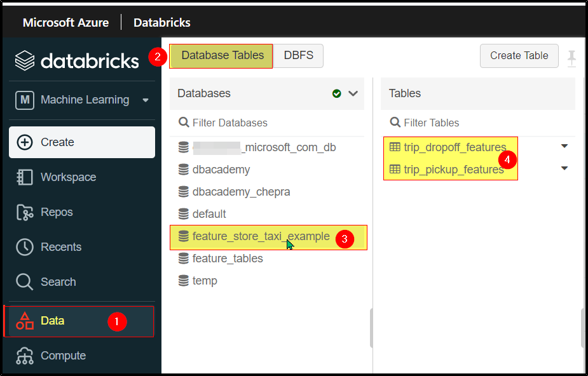Click the Data shapes icon
Viewport: 588px width, 376px height.
pos(25,321)
